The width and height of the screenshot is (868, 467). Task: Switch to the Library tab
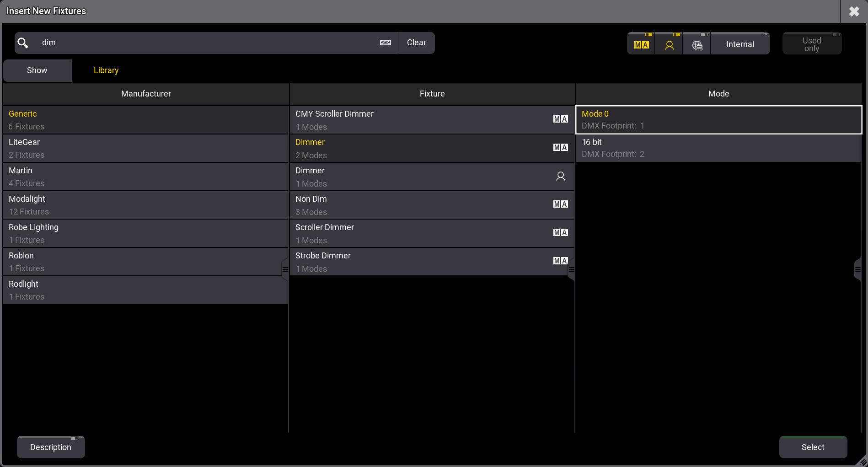click(106, 70)
